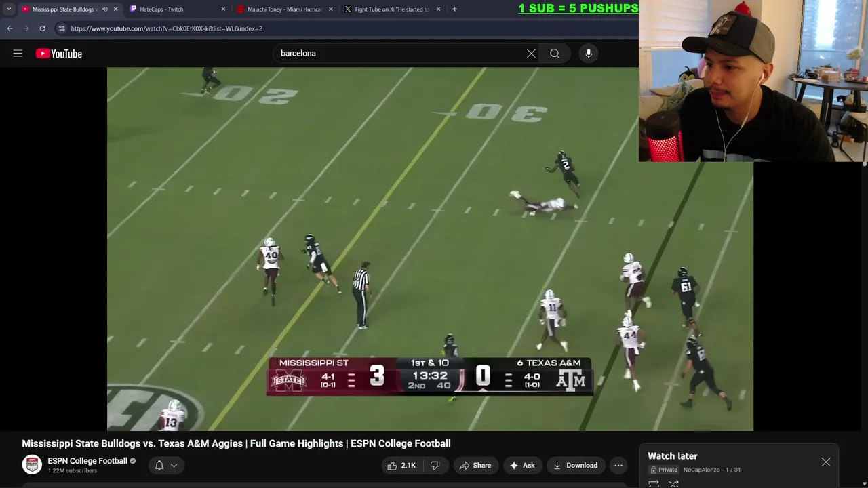
Task: Dislike the video with the thumbs-down button
Action: tap(435, 466)
